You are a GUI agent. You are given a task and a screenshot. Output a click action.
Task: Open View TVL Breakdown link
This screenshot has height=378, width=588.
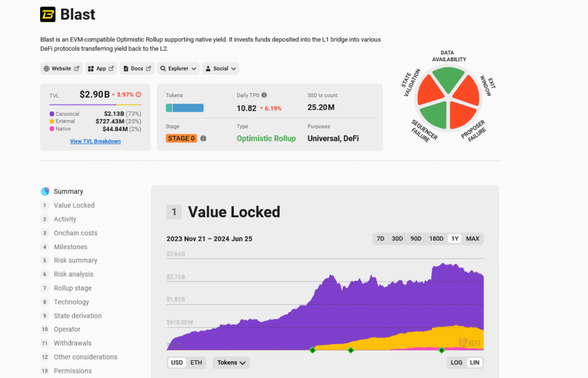[x=95, y=141]
